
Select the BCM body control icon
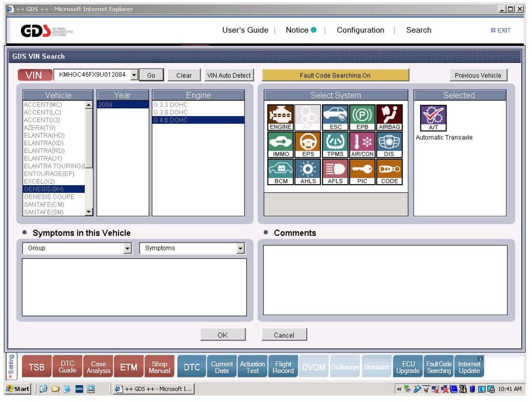tap(280, 172)
